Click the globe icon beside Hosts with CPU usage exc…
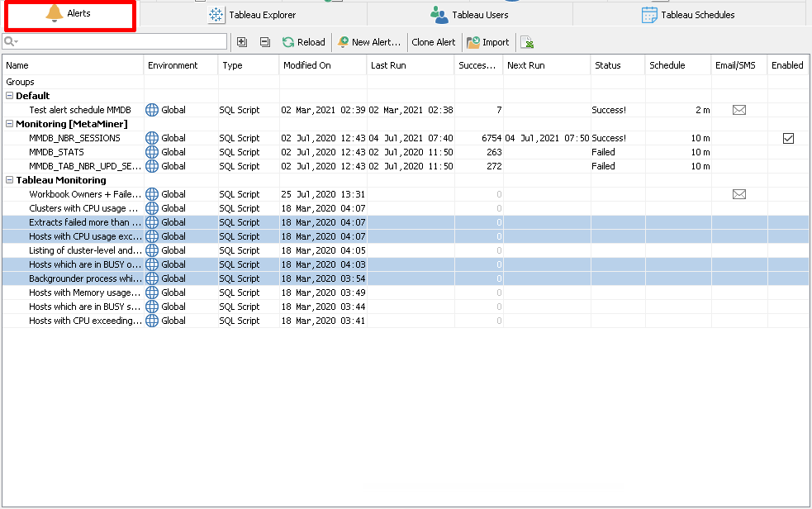Screen dimensions: 812x509 point(152,236)
